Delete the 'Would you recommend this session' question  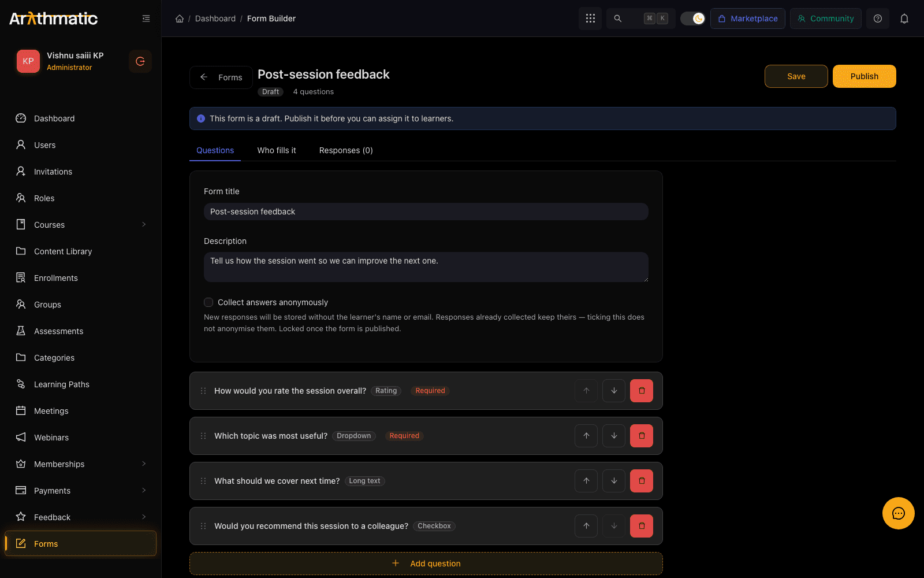(x=642, y=526)
